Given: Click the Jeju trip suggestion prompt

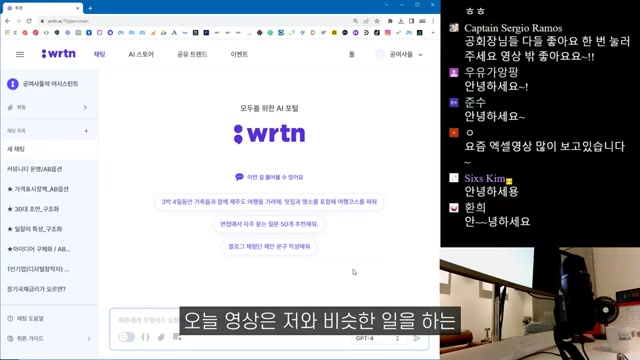Looking at the screenshot, I should click(269, 202).
